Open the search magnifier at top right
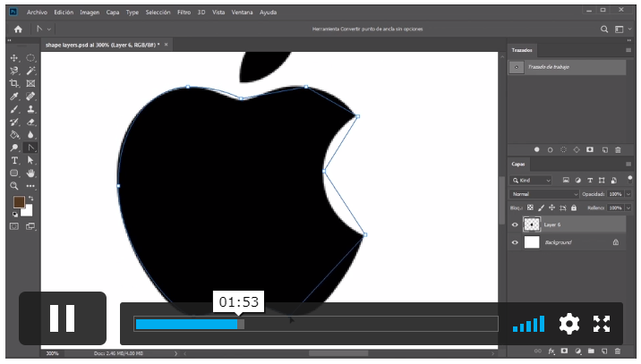This screenshot has width=641, height=364. pyautogui.click(x=604, y=29)
